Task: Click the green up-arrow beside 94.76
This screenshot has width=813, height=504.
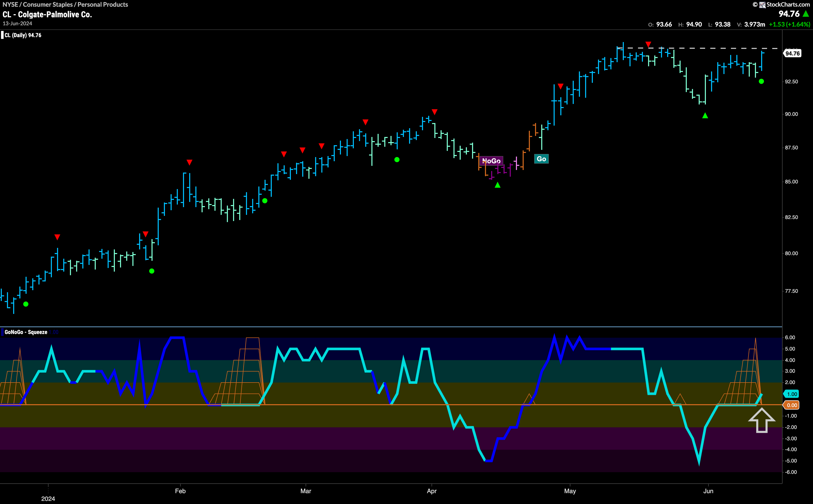Action: [x=806, y=14]
